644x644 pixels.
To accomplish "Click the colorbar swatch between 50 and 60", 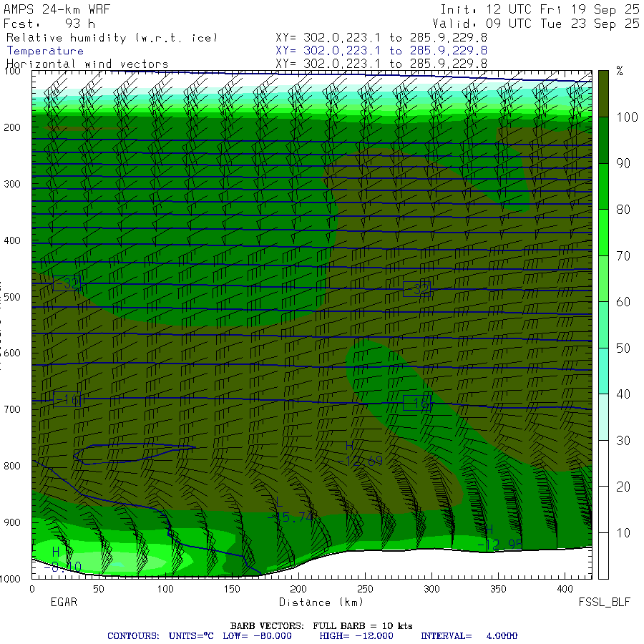I will (x=603, y=325).
